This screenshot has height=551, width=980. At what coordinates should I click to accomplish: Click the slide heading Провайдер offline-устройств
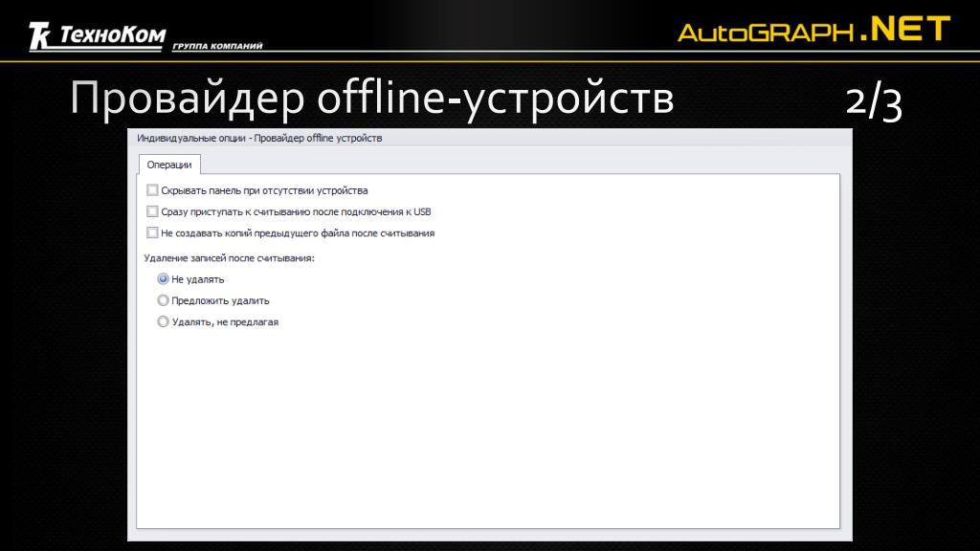click(372, 99)
